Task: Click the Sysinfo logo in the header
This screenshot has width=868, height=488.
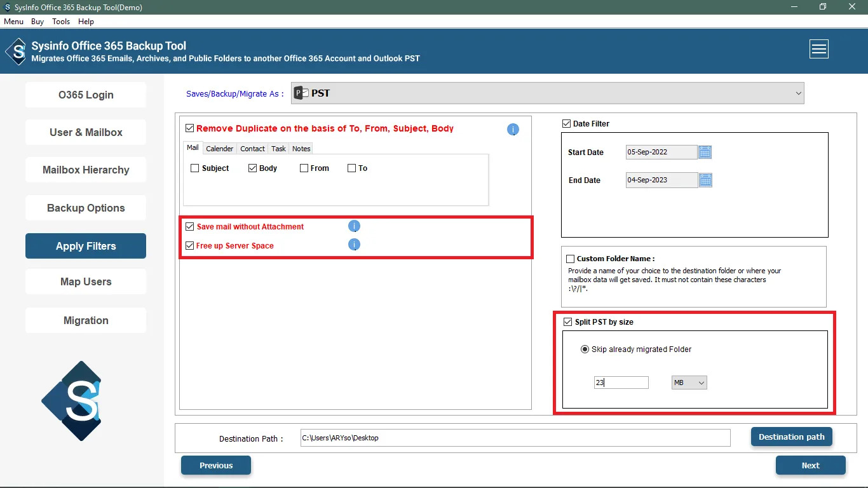Action: point(16,51)
